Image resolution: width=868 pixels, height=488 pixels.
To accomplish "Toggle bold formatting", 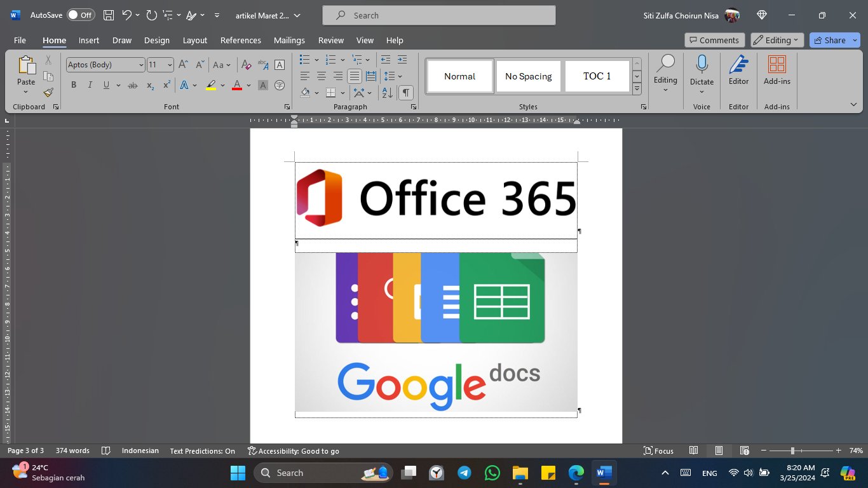I will [74, 85].
